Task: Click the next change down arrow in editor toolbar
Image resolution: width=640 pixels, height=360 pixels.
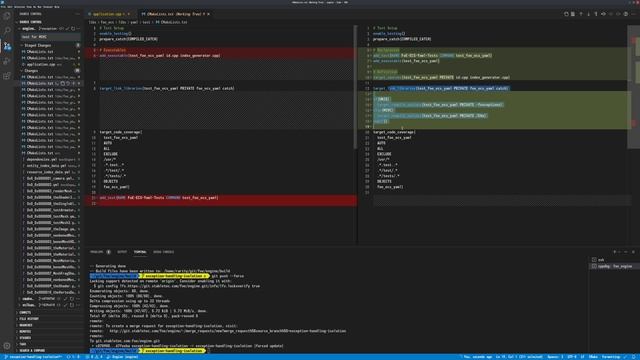Action: 589,14
